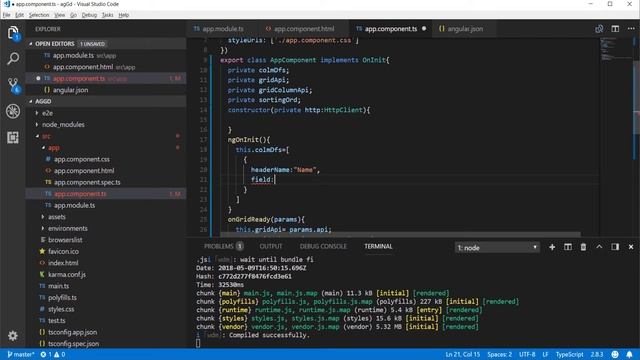Click the master branch indicator
This screenshot has width=640, height=360.
point(20,354)
